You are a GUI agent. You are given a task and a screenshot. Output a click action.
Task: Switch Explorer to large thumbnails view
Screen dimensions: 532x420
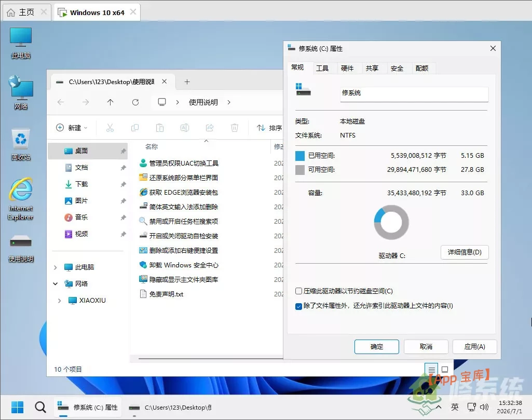(x=445, y=370)
